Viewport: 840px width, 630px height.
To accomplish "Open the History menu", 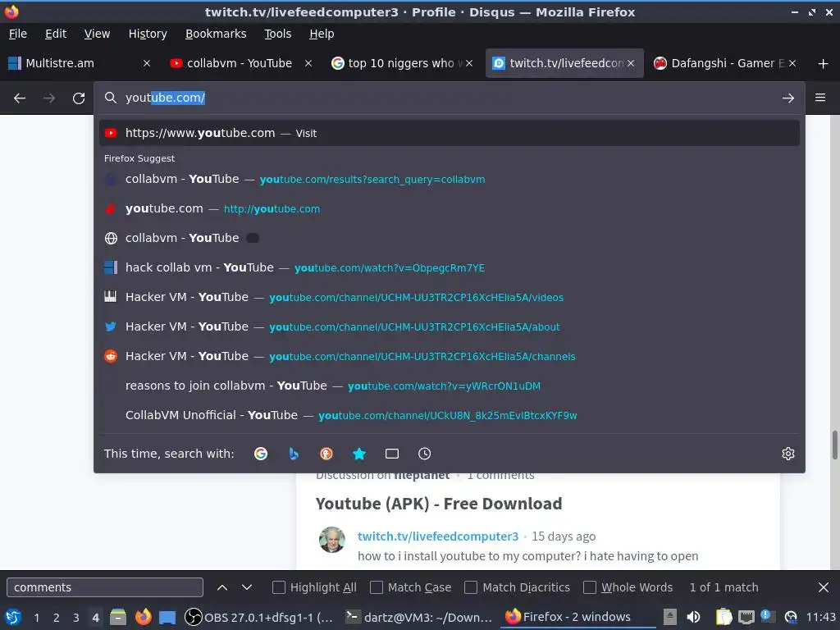I will click(148, 34).
